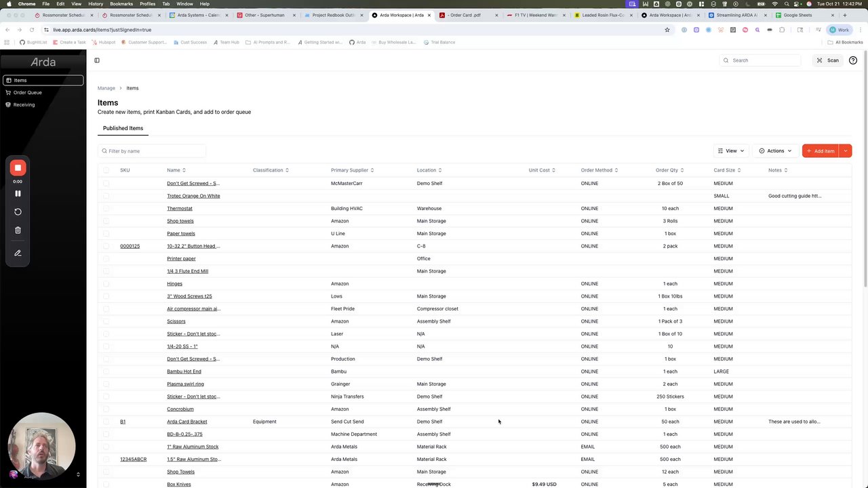Open Items in the left sidebar
Image resolution: width=868 pixels, height=488 pixels.
tap(43, 80)
